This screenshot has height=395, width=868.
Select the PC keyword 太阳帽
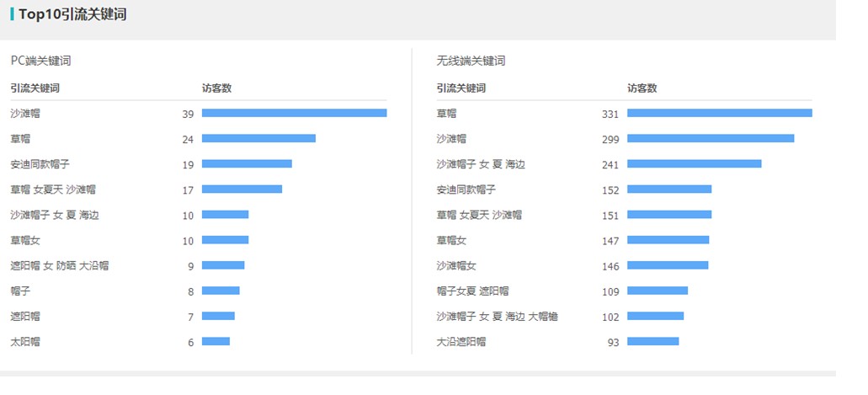tap(25, 342)
